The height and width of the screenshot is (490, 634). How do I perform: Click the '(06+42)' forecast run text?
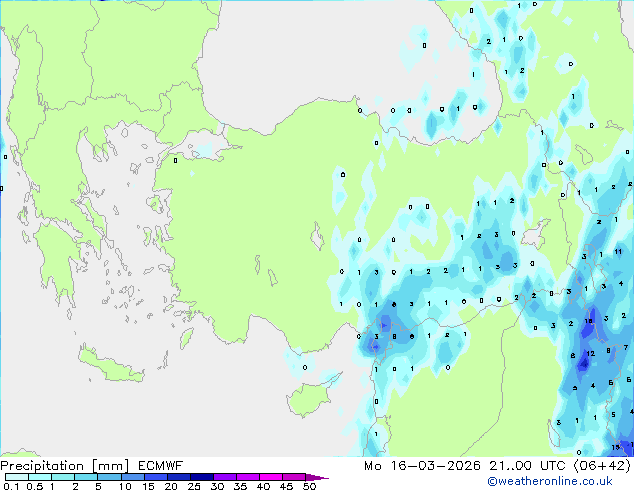[602, 466]
